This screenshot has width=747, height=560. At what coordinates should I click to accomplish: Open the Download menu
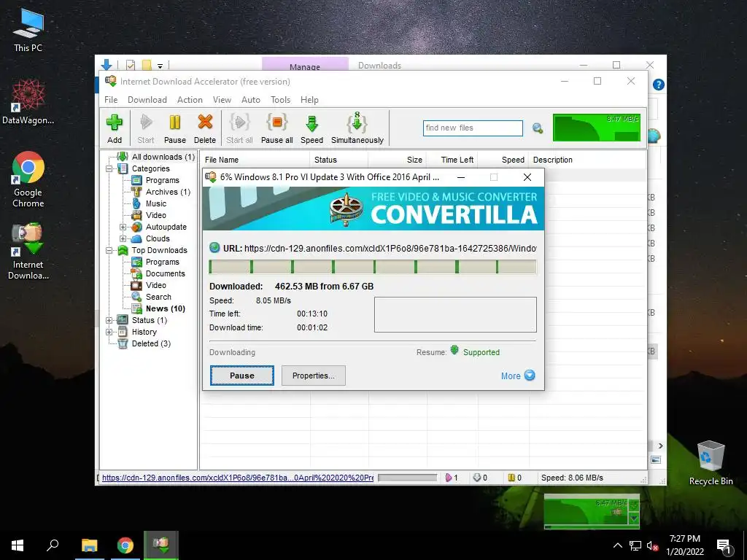[147, 99]
